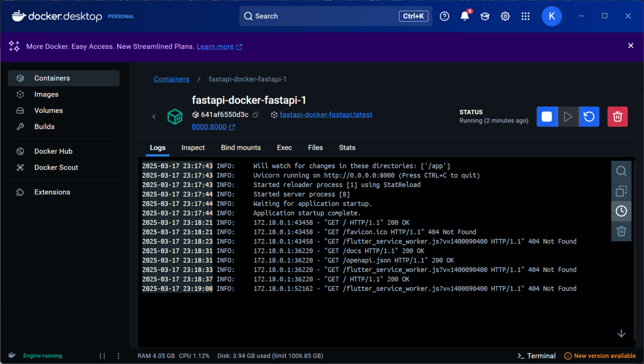
Task: Switch to the Stats tab
Action: pos(347,147)
